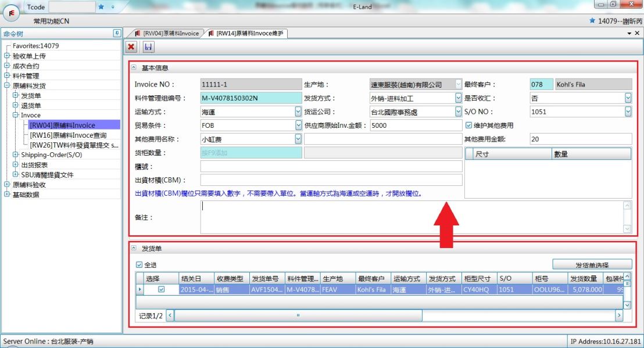Click the blue star favorites icon beside Tcode
This screenshot has height=348, width=644.
[101, 7]
